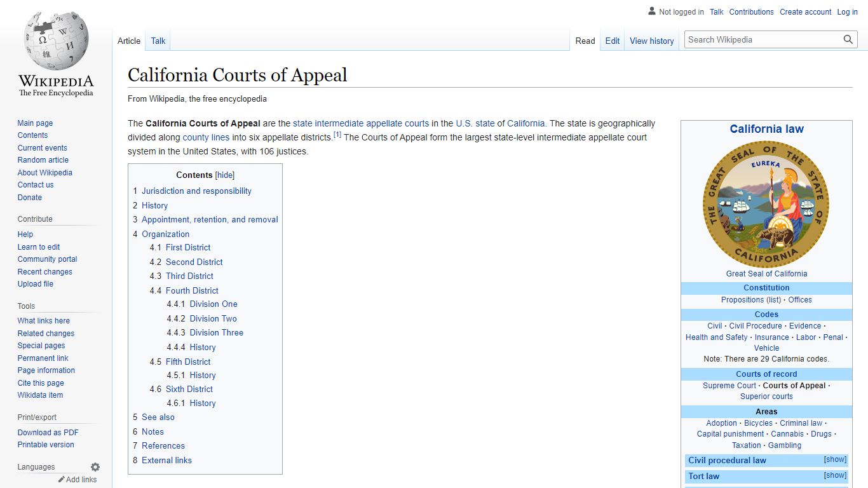
Task: Click Download as PDF
Action: (48, 433)
